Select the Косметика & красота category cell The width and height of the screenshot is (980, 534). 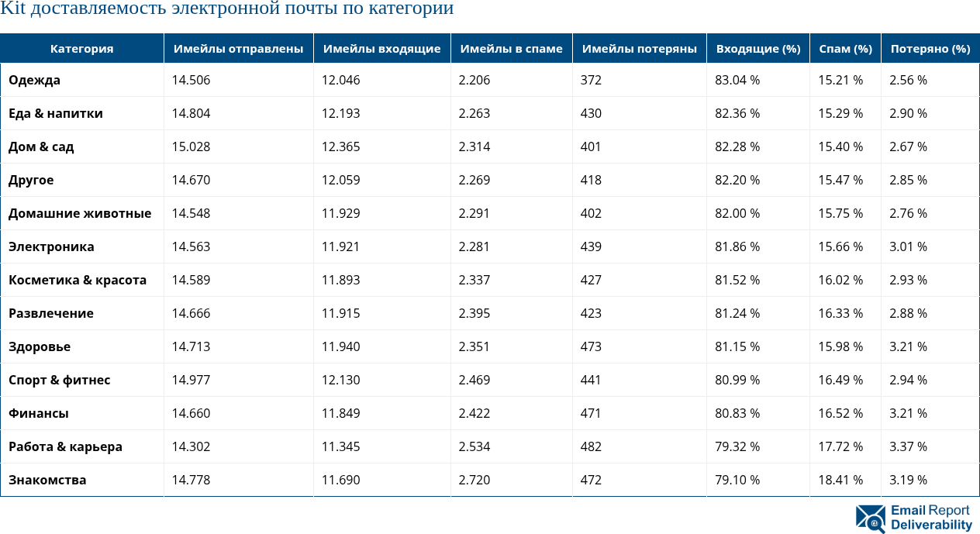[x=78, y=280]
